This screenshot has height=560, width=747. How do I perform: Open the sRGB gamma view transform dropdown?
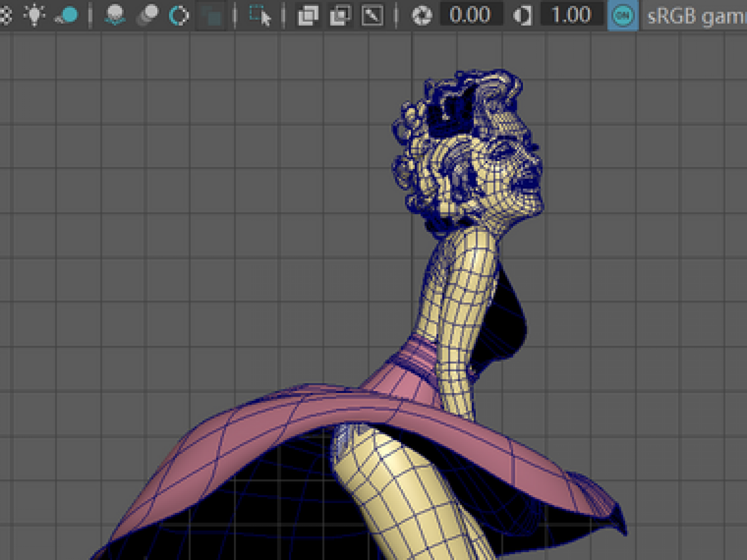pyautogui.click(x=696, y=16)
